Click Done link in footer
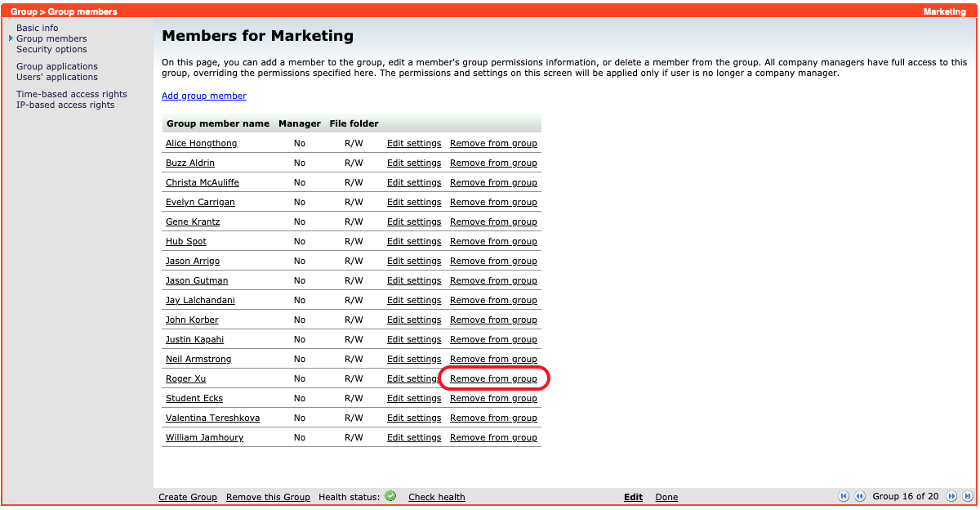Image resolution: width=980 pixels, height=510 pixels. point(666,497)
